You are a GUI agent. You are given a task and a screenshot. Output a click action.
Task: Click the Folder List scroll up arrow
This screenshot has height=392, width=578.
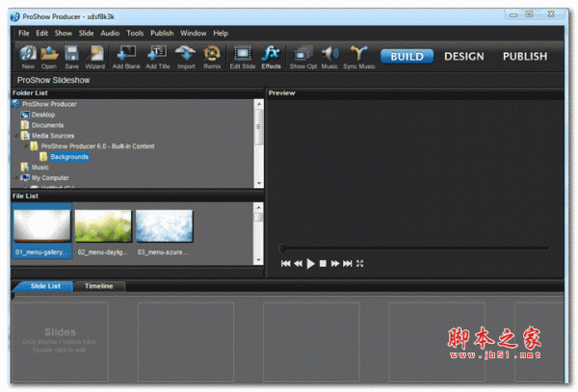pyautogui.click(x=259, y=104)
